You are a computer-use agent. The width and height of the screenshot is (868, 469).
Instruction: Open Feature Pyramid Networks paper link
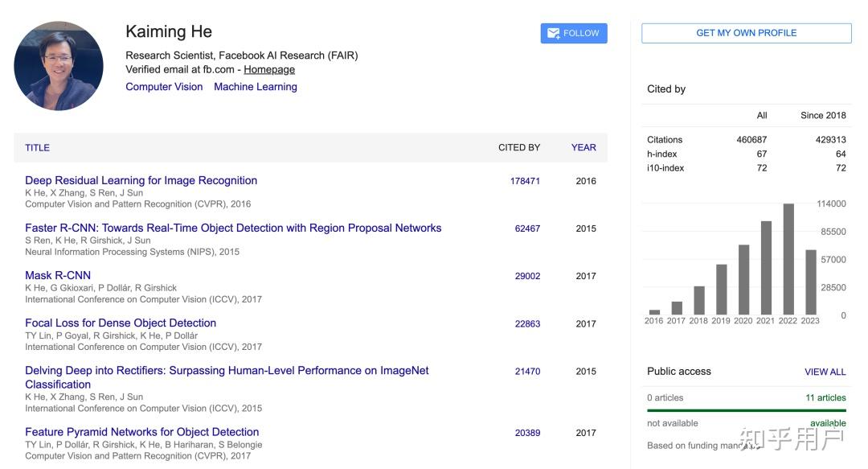point(142,433)
